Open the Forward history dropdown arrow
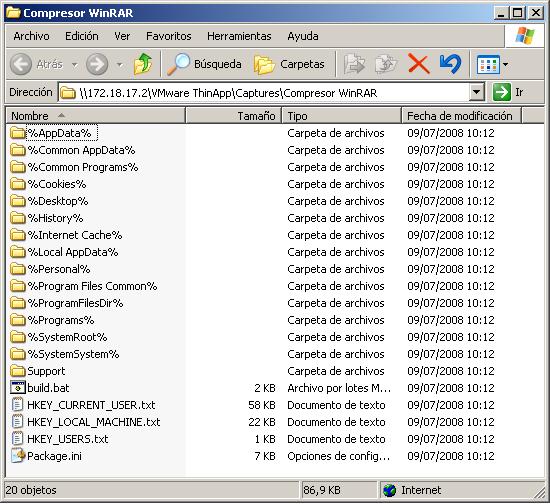This screenshot has height=504, width=550. click(120, 65)
